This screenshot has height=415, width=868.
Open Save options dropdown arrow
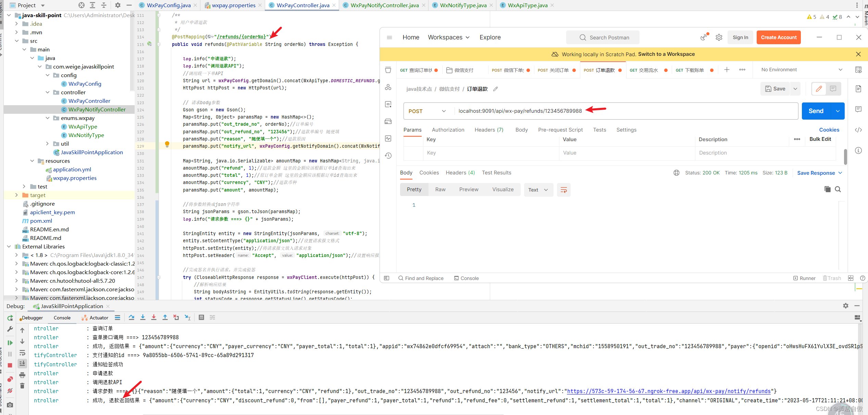click(795, 89)
